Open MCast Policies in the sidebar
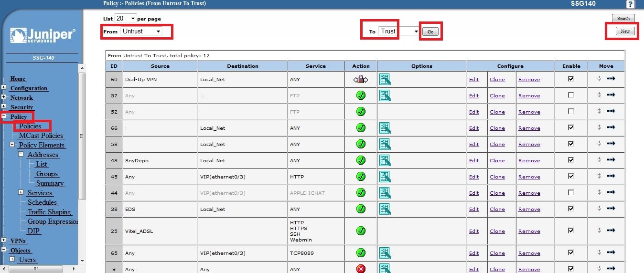 (41, 136)
